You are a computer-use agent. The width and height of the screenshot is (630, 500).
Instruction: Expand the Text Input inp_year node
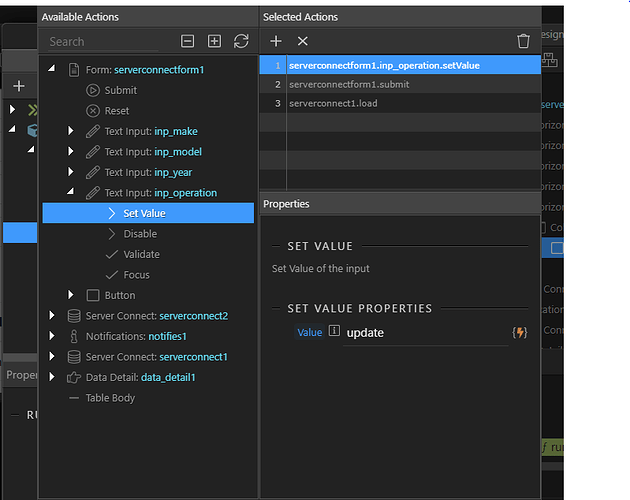(71, 172)
